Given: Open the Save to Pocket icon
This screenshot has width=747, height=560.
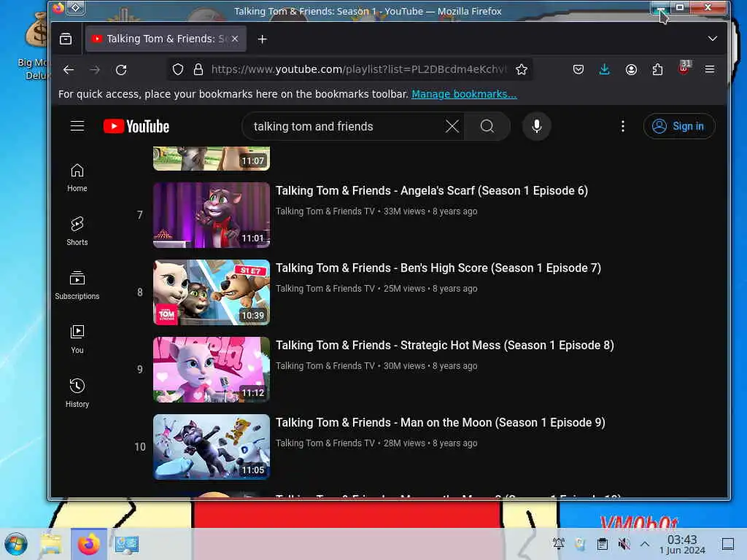Looking at the screenshot, I should [x=578, y=69].
